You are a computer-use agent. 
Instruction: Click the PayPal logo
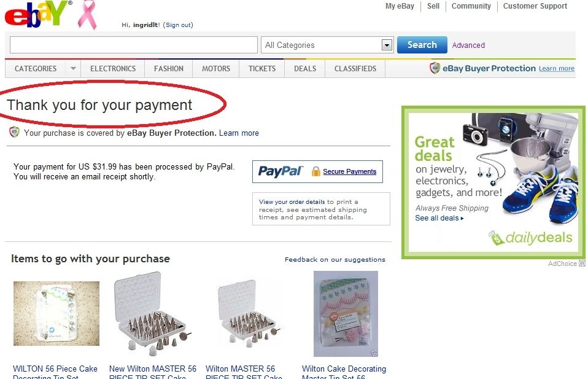pos(280,171)
